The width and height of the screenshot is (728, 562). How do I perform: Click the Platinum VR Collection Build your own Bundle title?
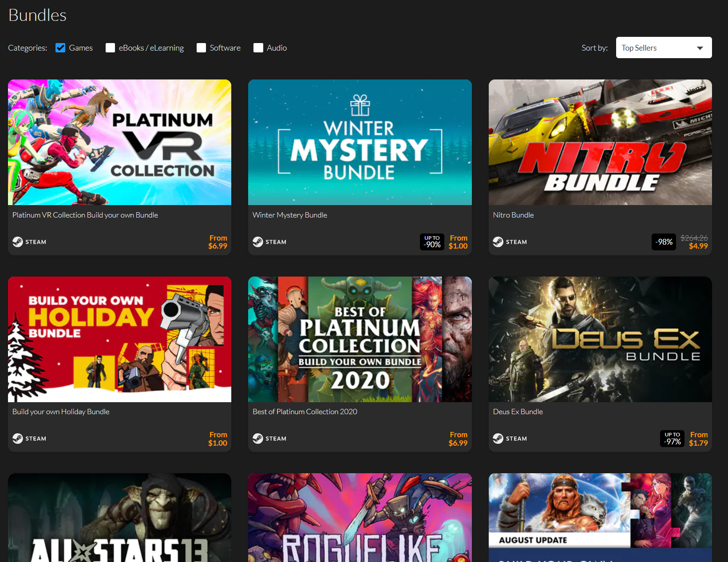(x=85, y=215)
